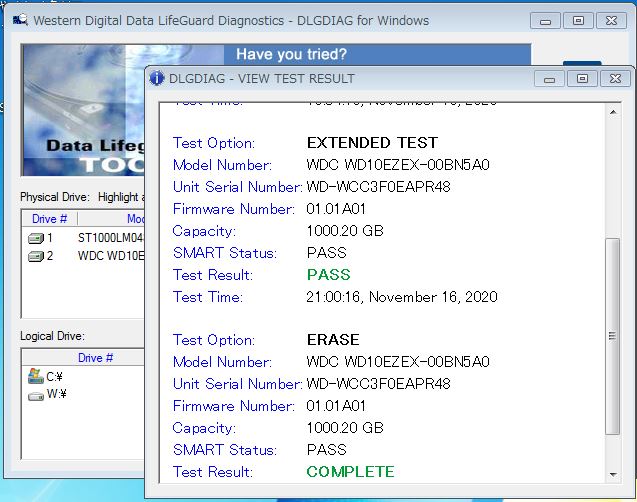Minimize the Data LifeGuard Diagnostics main window
Viewport: 637px width, 502px height.
tap(546, 21)
